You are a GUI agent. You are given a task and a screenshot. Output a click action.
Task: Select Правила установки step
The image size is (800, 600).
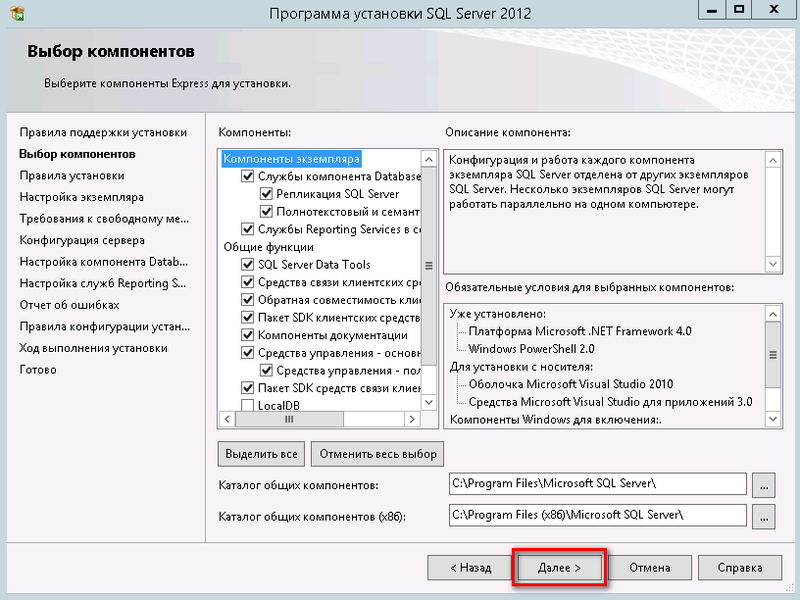[x=72, y=176]
